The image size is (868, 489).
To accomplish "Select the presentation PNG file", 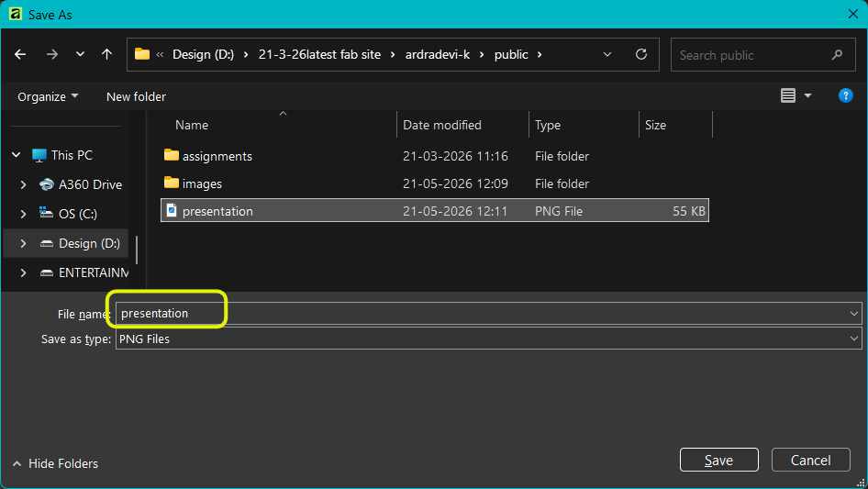I will pyautogui.click(x=435, y=210).
